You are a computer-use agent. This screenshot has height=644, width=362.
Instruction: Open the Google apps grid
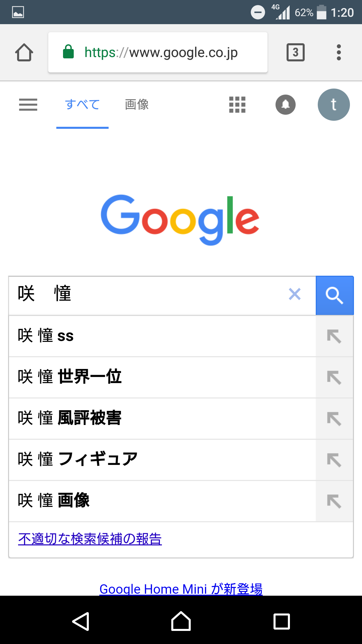[237, 105]
